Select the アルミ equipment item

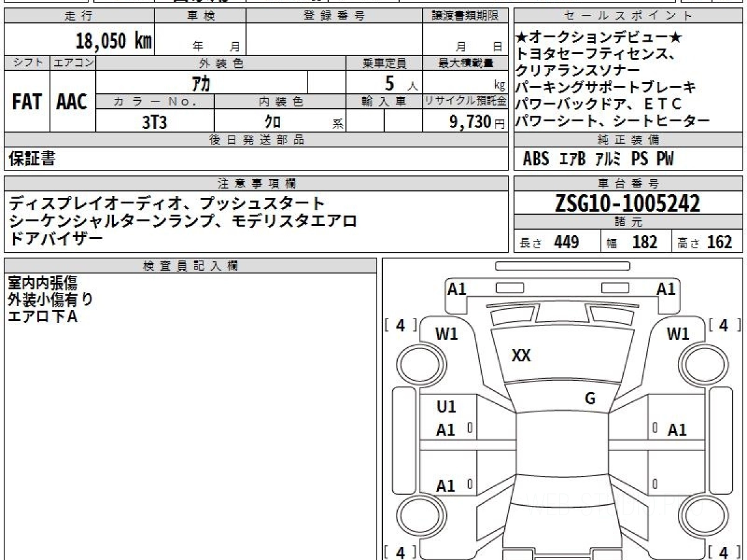(608, 159)
